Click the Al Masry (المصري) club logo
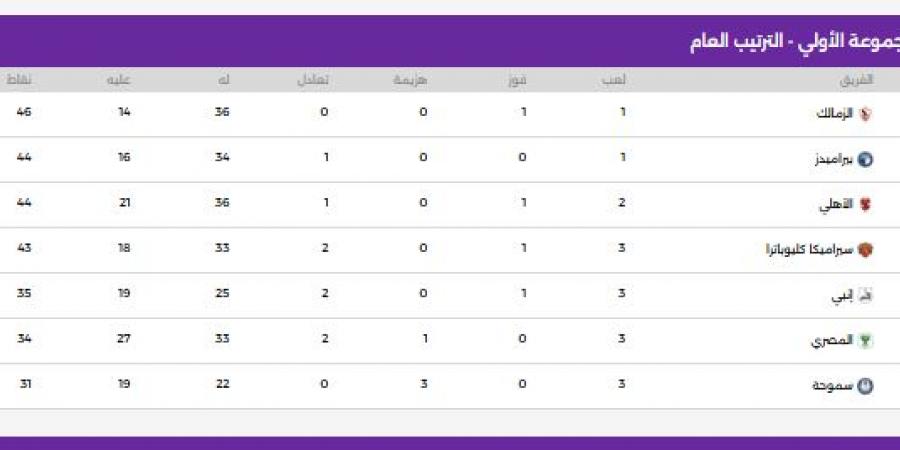 pos(866,341)
